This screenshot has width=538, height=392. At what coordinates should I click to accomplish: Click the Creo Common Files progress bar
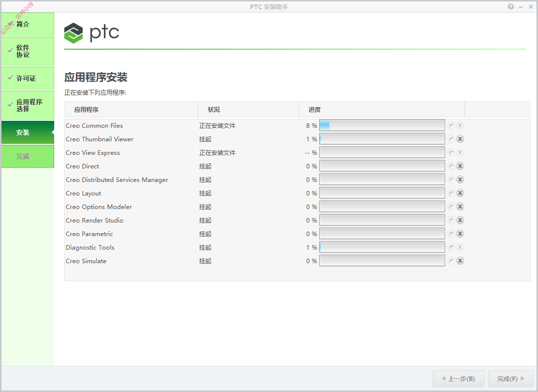click(x=382, y=125)
